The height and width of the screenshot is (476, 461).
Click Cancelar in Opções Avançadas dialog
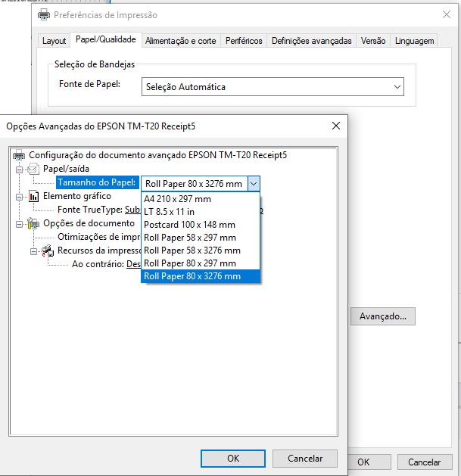pyautogui.click(x=305, y=459)
